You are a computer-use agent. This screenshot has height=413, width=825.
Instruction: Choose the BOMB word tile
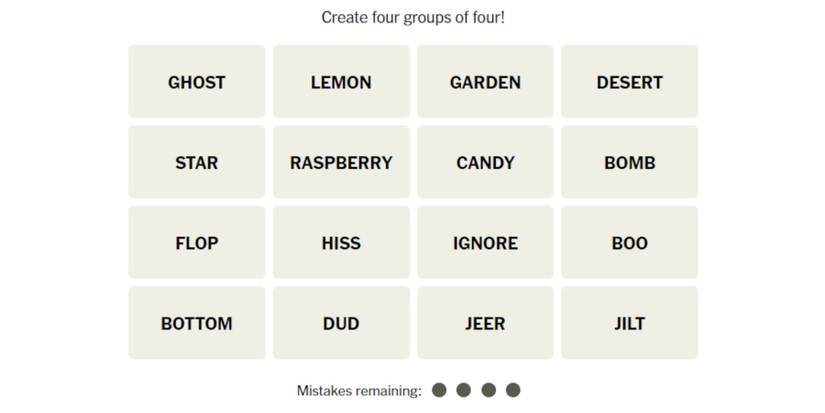click(x=629, y=162)
